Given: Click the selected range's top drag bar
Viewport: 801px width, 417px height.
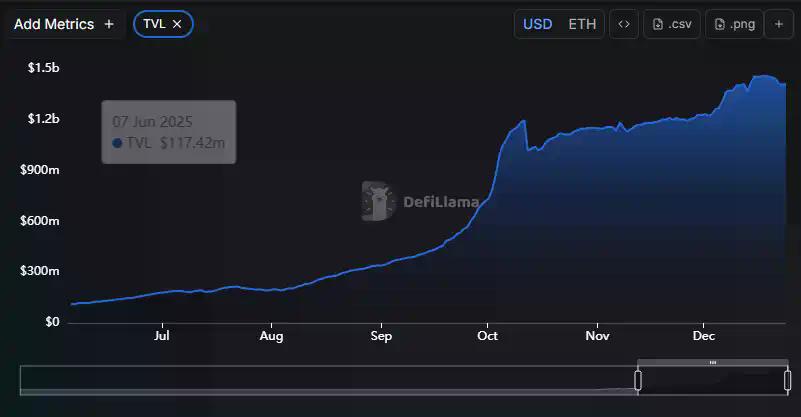Looking at the screenshot, I should click(x=712, y=362).
